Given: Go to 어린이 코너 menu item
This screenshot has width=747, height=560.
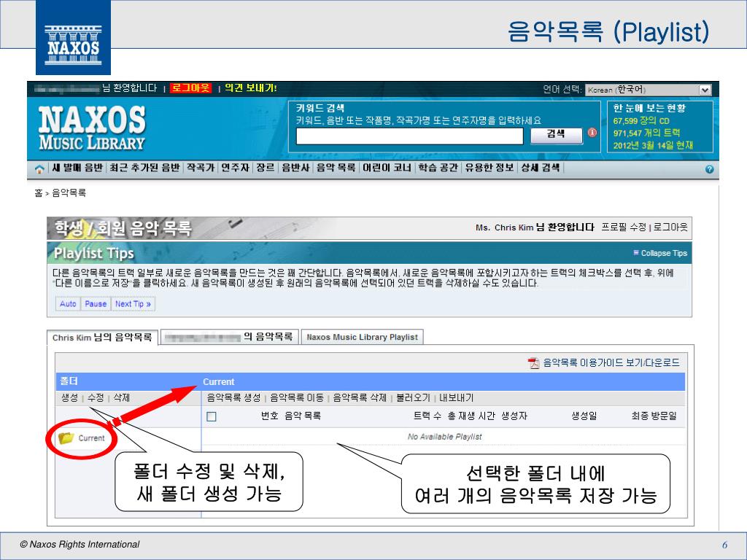Looking at the screenshot, I should [387, 168].
